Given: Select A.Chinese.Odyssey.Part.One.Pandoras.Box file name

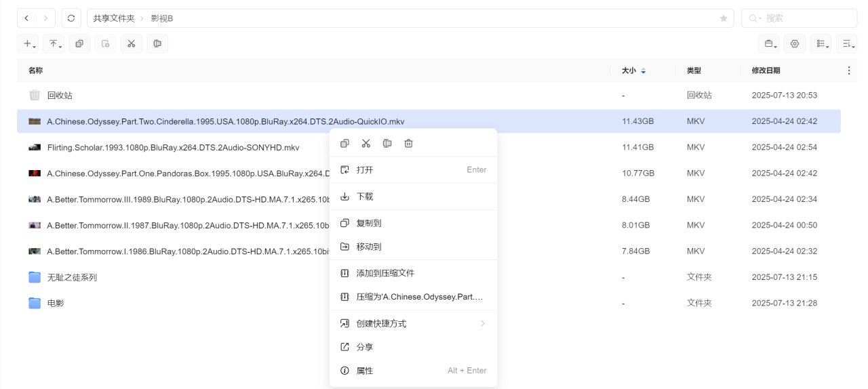Looking at the screenshot, I should pyautogui.click(x=188, y=173).
